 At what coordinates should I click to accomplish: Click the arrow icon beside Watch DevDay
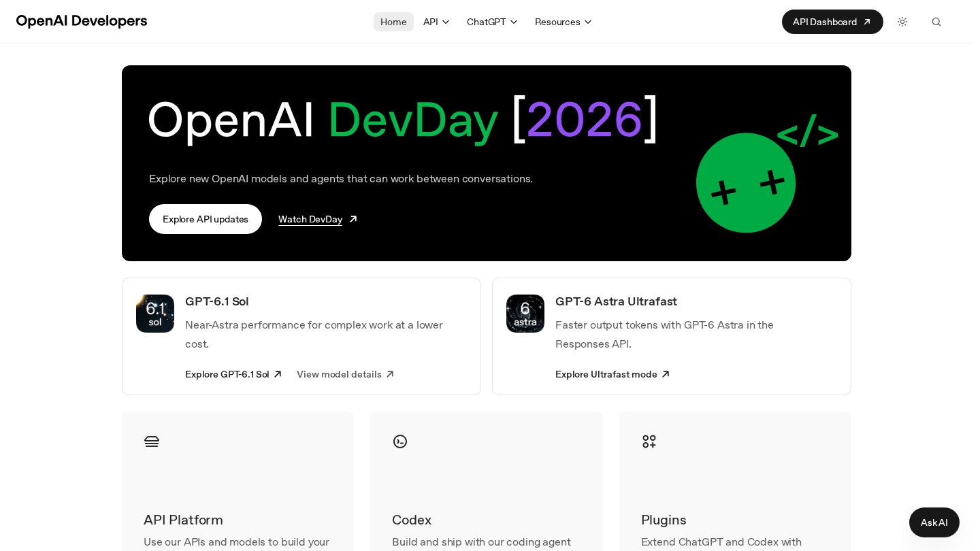(353, 219)
